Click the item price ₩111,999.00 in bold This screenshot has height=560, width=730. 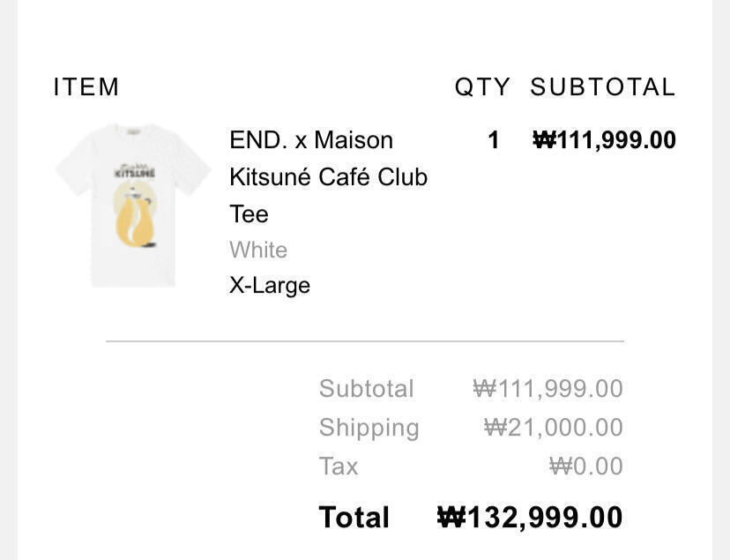tap(605, 140)
